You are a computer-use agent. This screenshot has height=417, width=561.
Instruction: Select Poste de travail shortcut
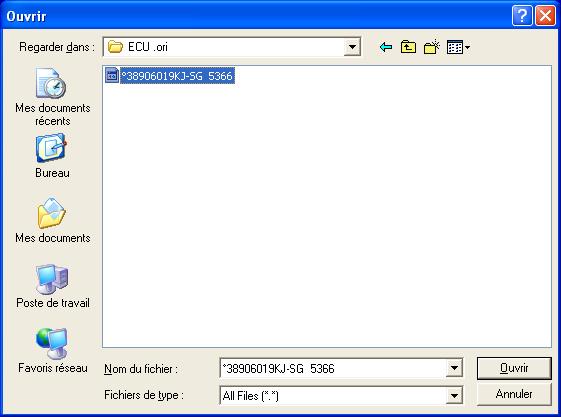click(x=53, y=286)
